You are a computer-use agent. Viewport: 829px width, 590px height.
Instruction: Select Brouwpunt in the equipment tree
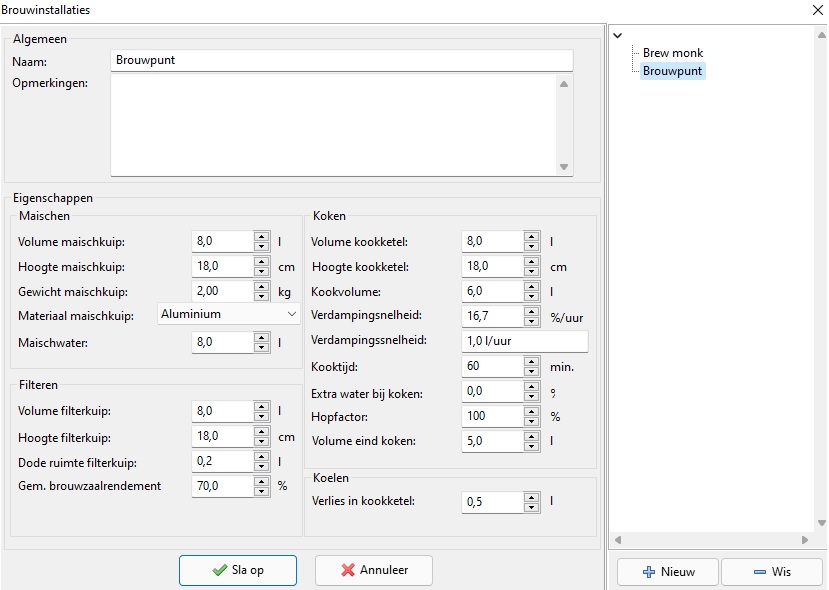point(672,71)
